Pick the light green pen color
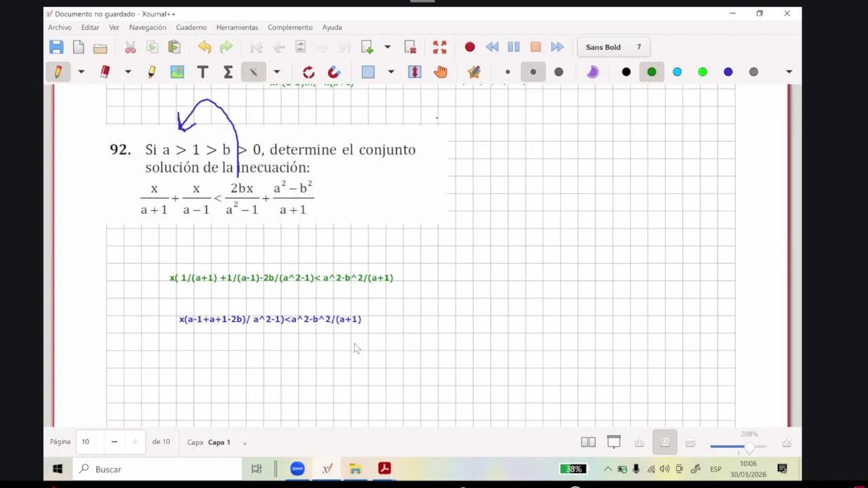The height and width of the screenshot is (488, 868). tap(703, 72)
